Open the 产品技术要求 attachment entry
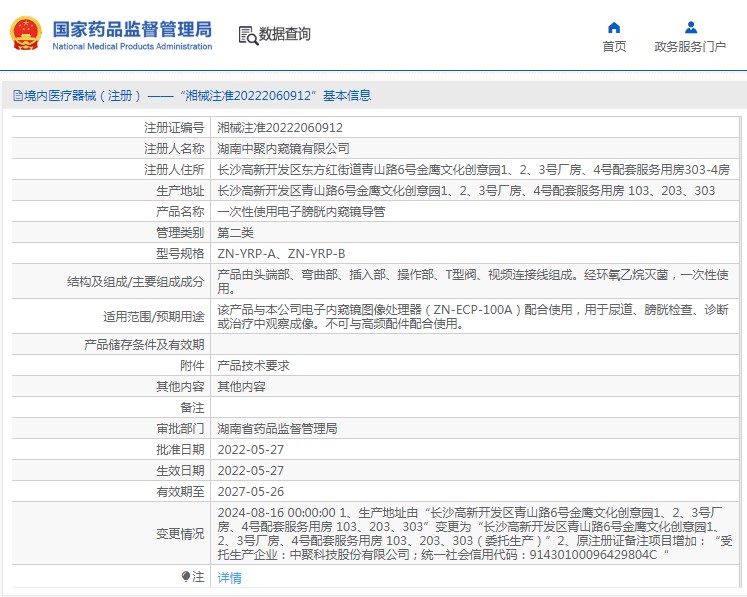The width and height of the screenshot is (747, 597). 253,366
